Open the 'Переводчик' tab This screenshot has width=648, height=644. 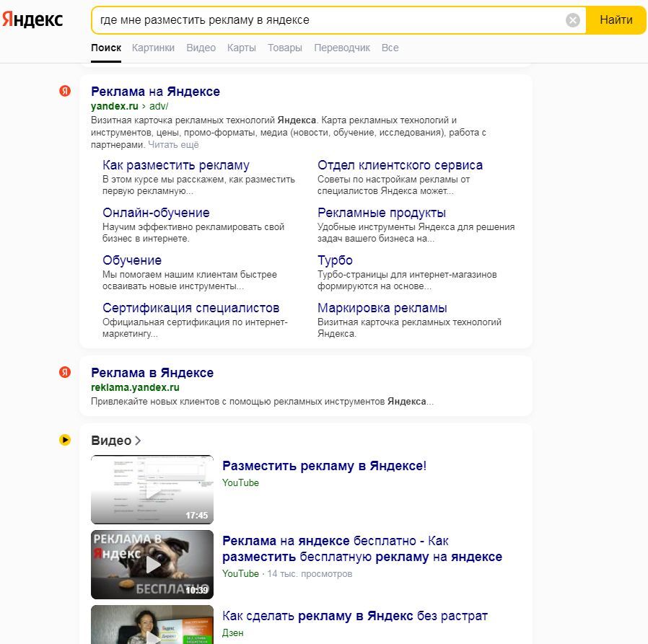point(342,48)
